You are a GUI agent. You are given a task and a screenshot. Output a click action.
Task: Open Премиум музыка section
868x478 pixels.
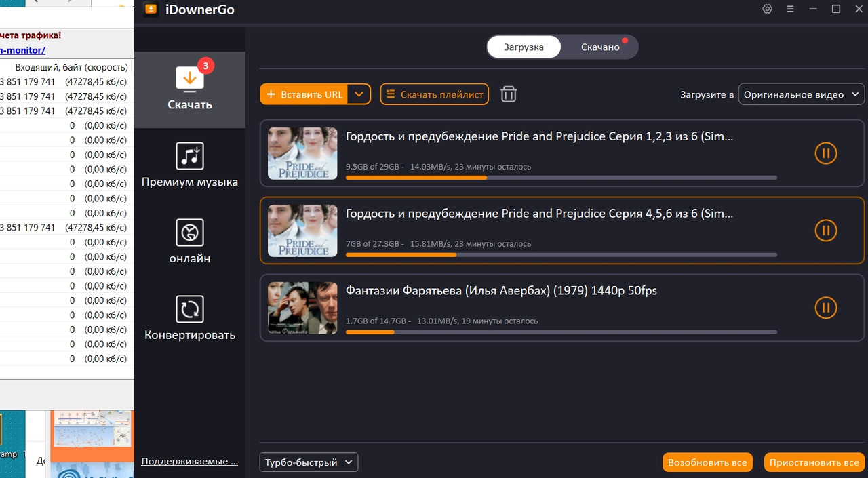point(190,166)
